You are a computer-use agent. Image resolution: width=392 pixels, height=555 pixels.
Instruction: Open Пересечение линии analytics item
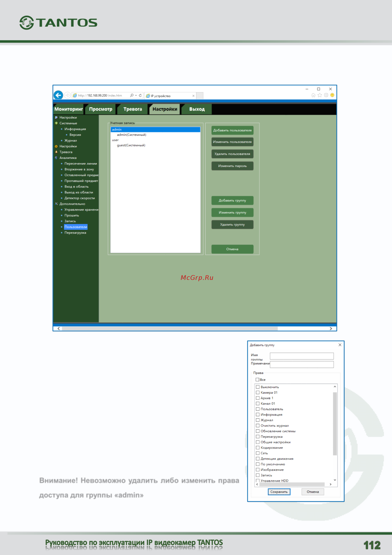click(x=81, y=164)
